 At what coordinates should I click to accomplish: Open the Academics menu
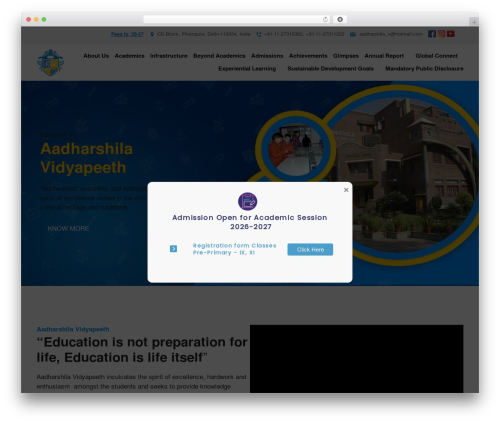(x=129, y=56)
